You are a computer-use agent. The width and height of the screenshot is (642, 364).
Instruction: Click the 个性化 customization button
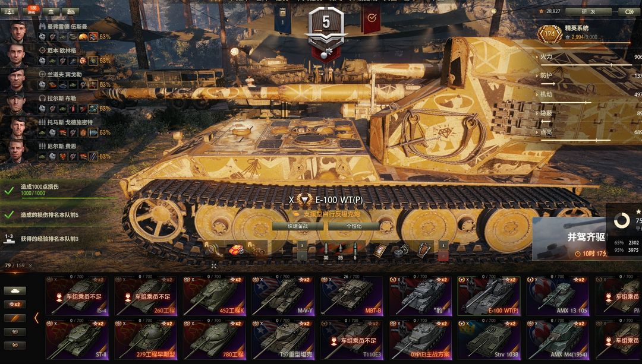point(354,226)
